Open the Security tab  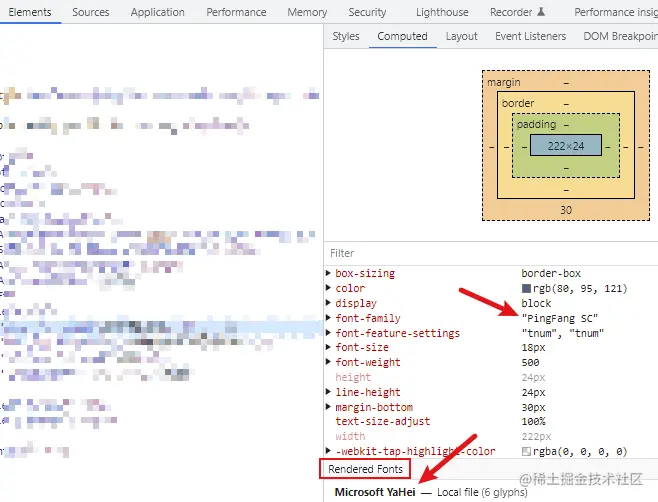pyautogui.click(x=367, y=12)
